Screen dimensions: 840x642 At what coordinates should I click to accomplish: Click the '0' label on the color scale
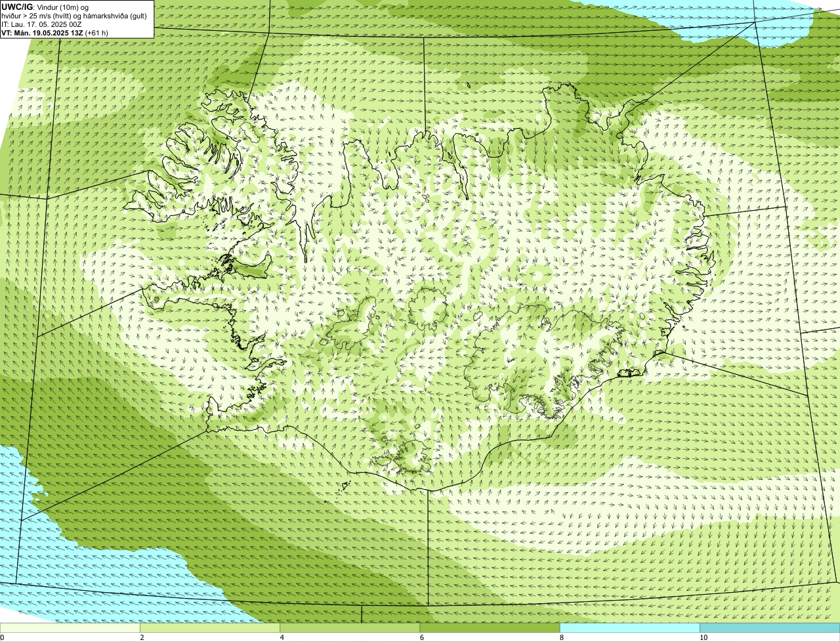pyautogui.click(x=3, y=637)
